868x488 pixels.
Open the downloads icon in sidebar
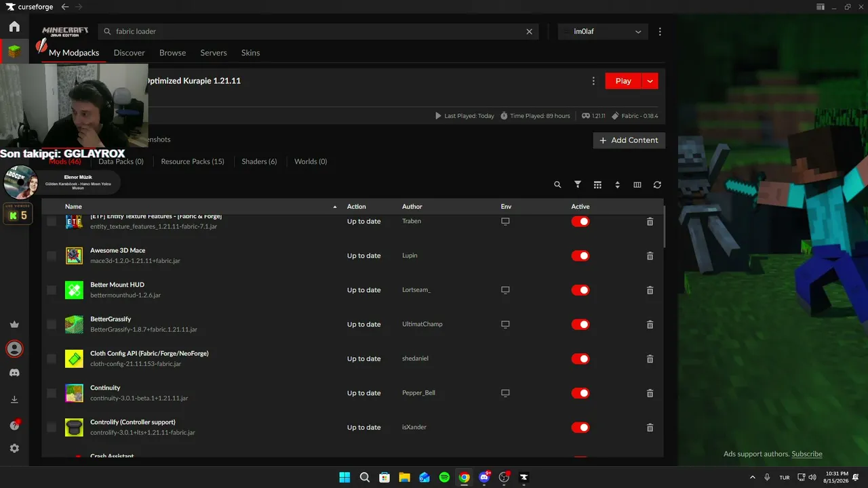tap(14, 400)
